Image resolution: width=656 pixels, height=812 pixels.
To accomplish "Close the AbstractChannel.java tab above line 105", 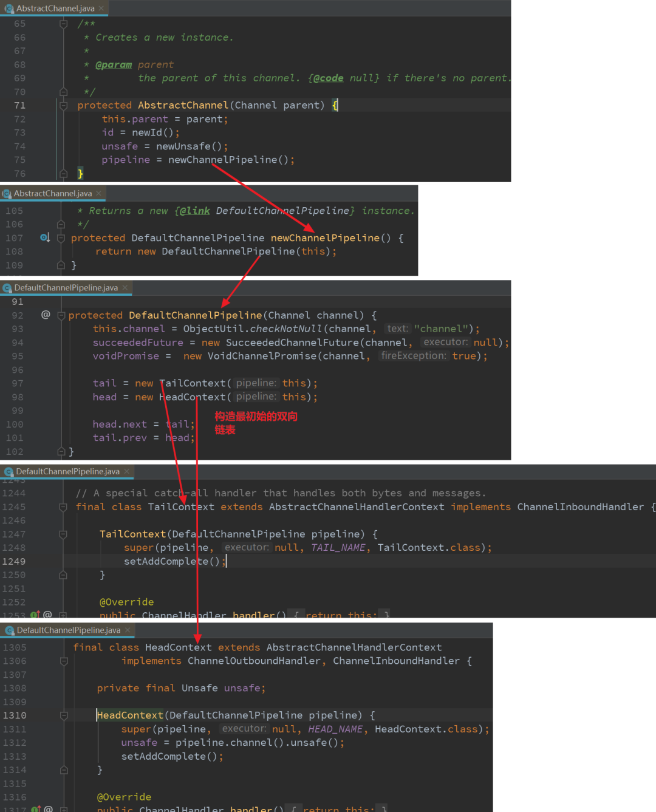I will coord(98,193).
